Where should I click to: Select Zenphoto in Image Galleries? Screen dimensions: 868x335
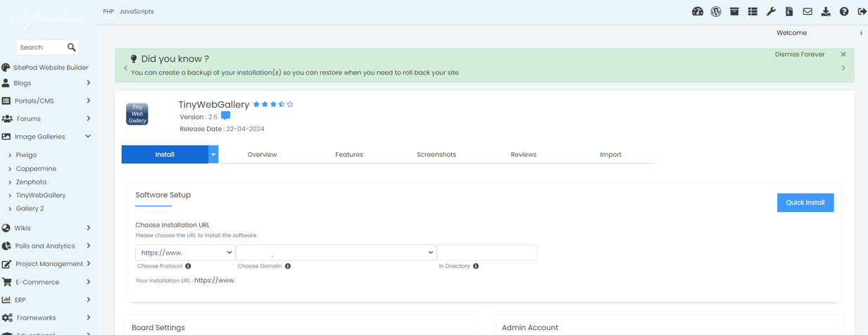(31, 182)
